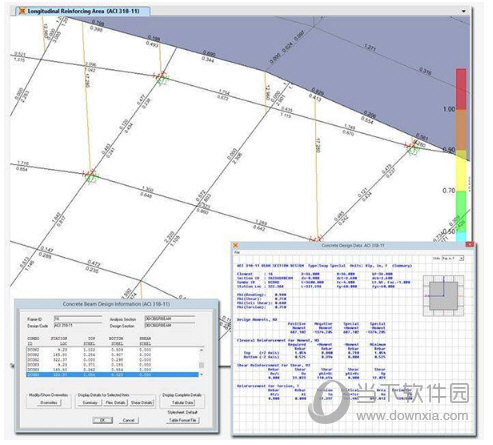The height and width of the screenshot is (445, 493).
Task: Select the Longitudinal Reinforcing Area tab
Action: 83,11
